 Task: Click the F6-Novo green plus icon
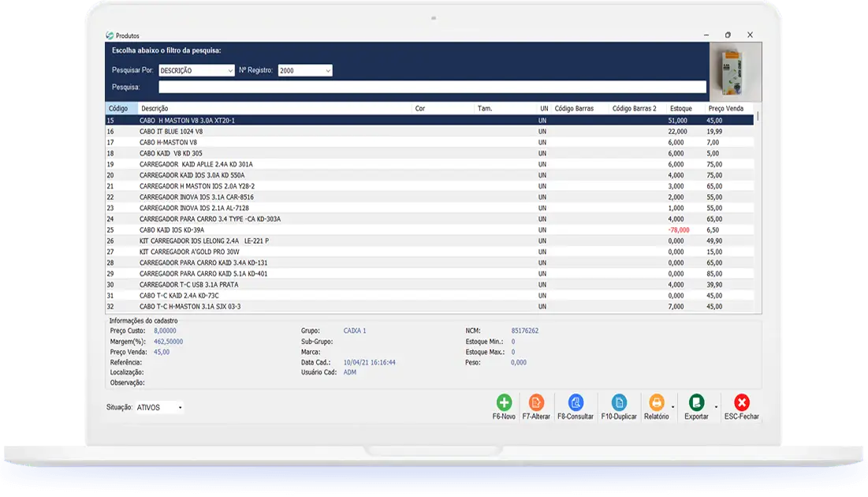504,402
